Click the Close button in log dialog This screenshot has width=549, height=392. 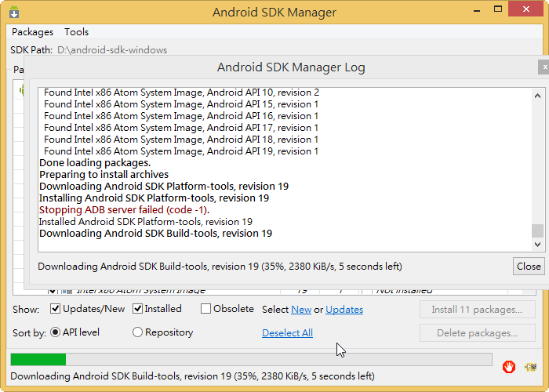click(x=529, y=267)
